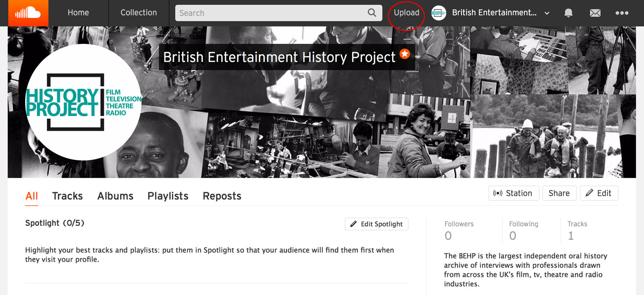Screen dimensions: 644x295
Task: Show the Reposts tab
Action: pyautogui.click(x=222, y=196)
